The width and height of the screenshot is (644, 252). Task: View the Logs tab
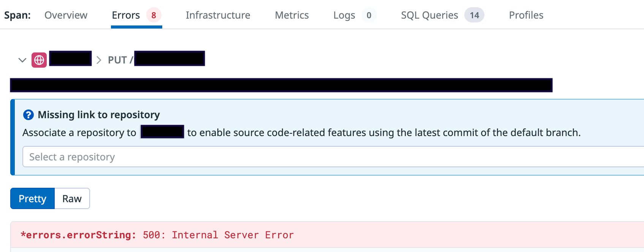[354, 15]
